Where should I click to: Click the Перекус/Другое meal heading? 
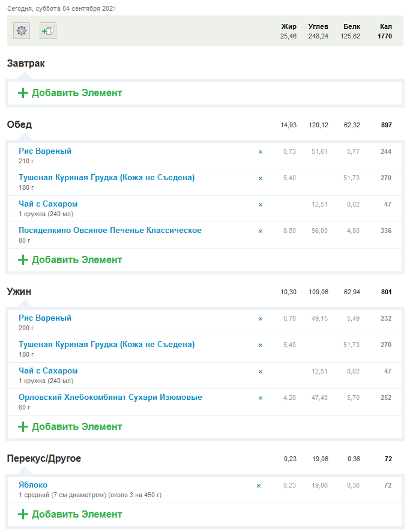44,459
